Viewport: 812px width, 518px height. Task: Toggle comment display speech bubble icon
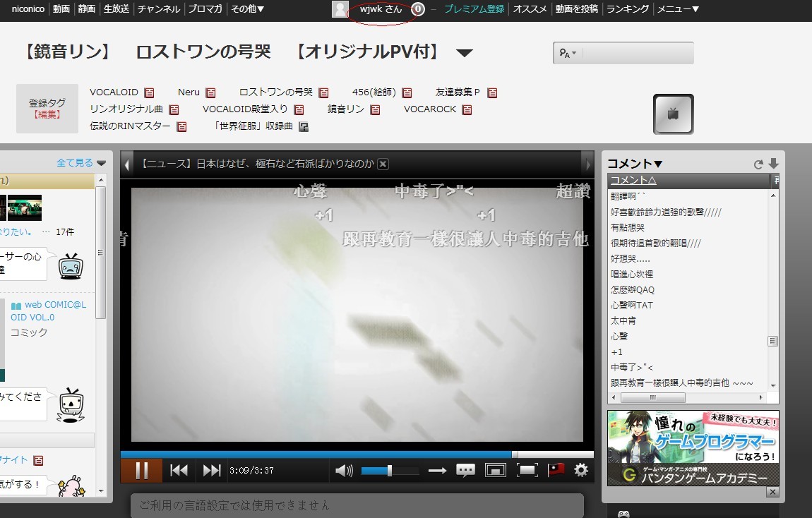(465, 471)
